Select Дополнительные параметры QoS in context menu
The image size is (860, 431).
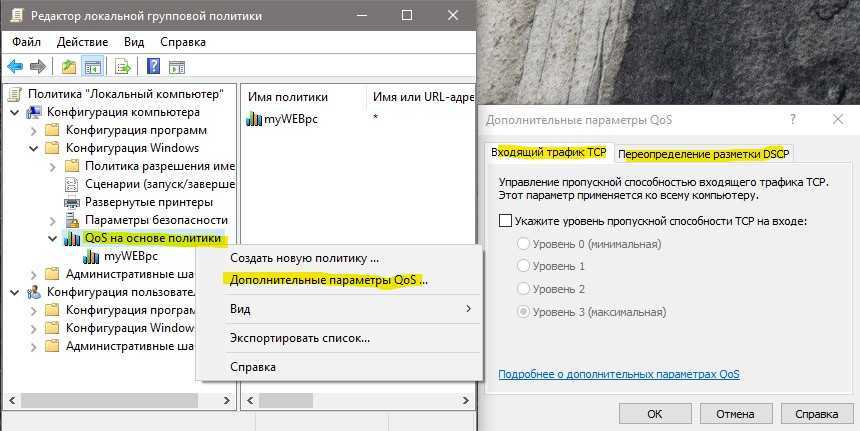coord(328,280)
